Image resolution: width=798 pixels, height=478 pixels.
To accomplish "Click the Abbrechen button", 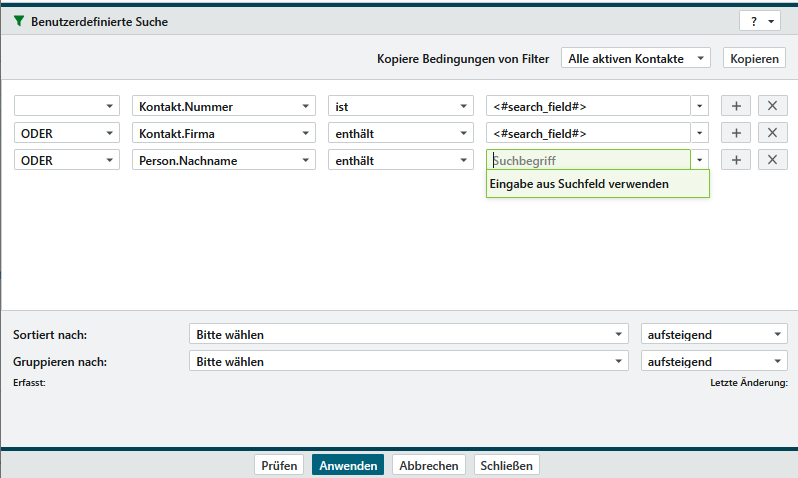I will tap(428, 466).
